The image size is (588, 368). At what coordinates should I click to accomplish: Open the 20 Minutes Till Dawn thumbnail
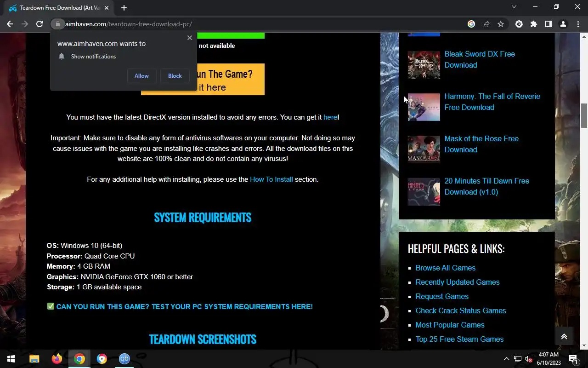[424, 192]
